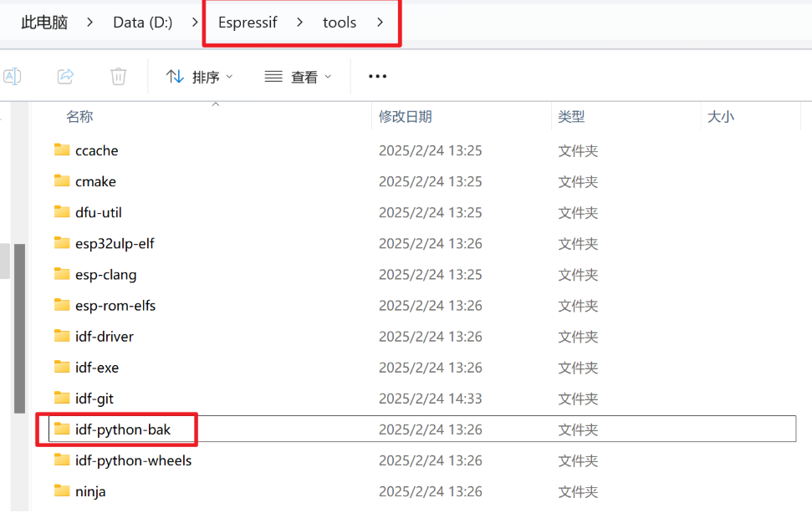Select the esp-rom-elfs folder icon

(62, 305)
